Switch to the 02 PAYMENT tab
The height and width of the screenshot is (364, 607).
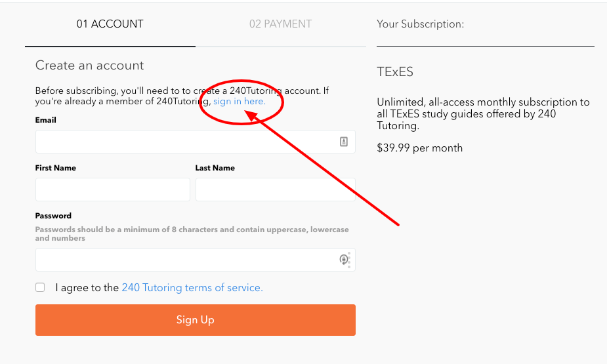(281, 24)
